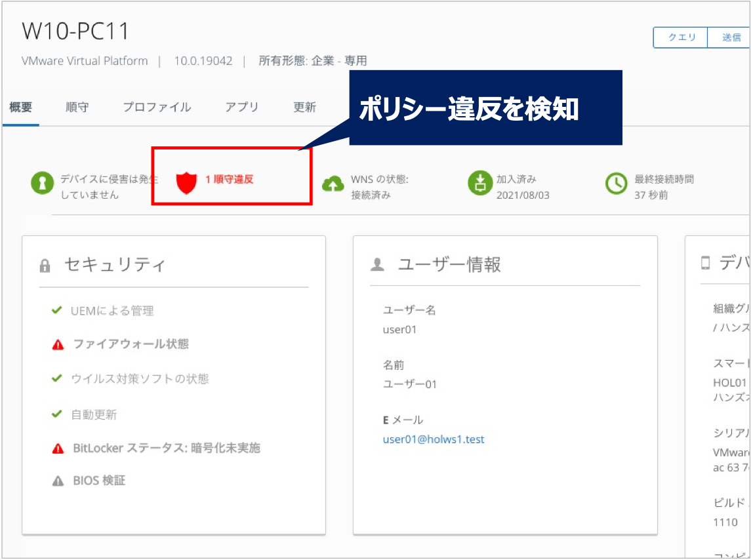
Task: Click the ユーザー情報 card heading
Action: [449, 264]
